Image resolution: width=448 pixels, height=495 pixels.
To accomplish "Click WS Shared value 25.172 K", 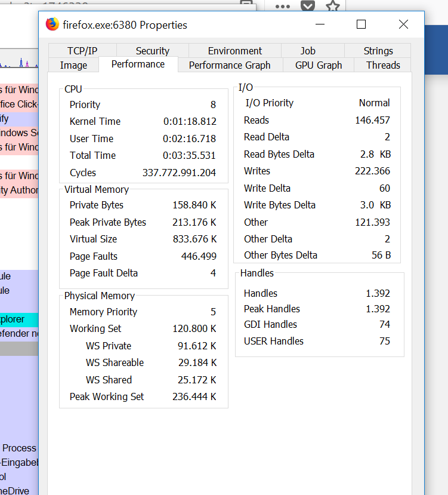I will (197, 380).
